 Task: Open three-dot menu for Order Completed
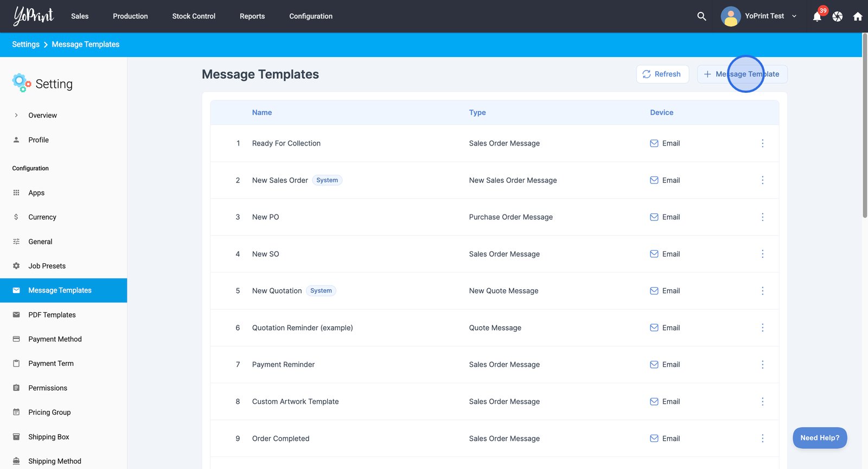[x=762, y=439]
